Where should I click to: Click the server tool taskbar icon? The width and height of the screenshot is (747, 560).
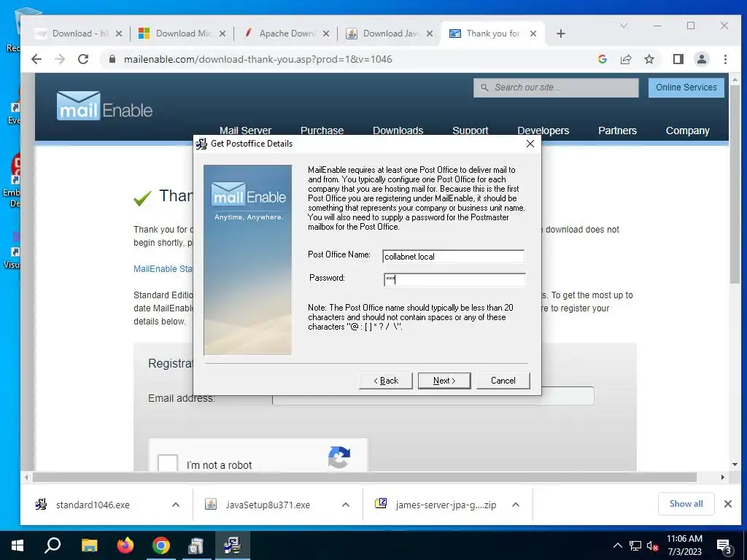pyautogui.click(x=196, y=545)
